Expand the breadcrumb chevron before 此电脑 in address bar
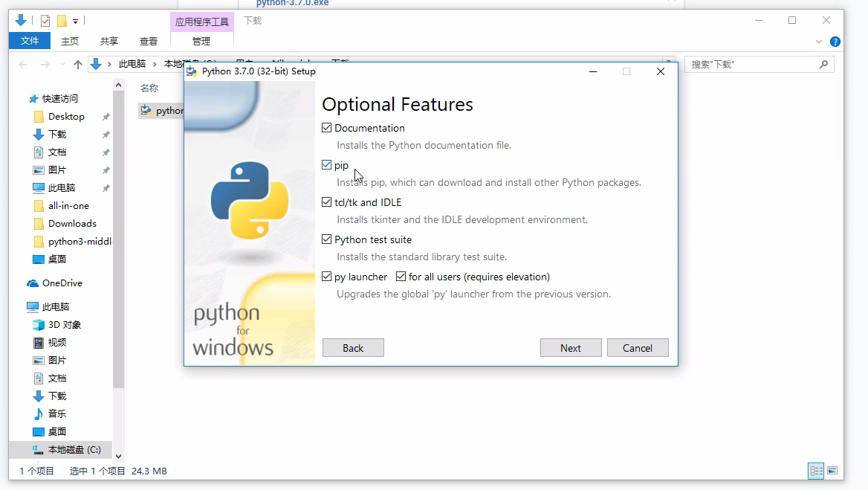Image resolution: width=868 pixels, height=490 pixels. tap(109, 64)
